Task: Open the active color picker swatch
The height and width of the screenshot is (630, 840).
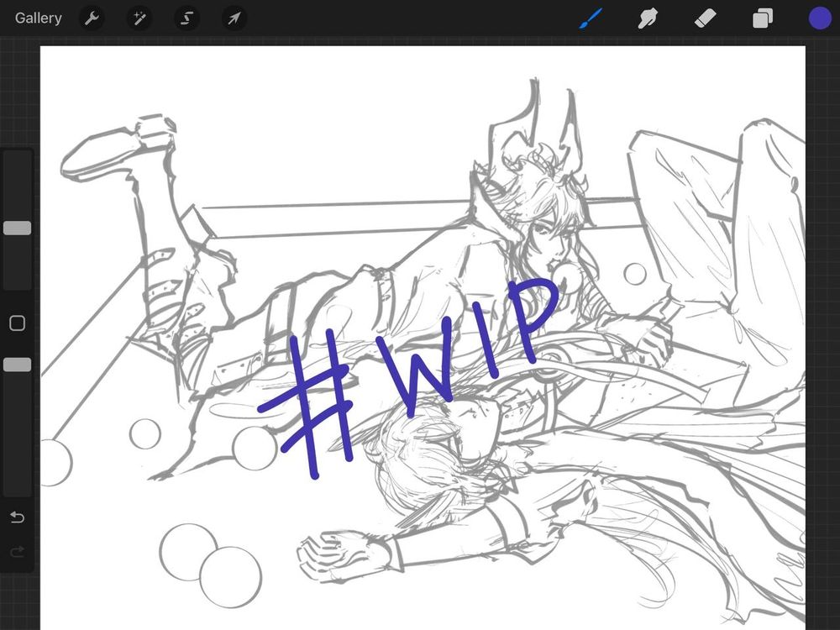Action: click(x=820, y=18)
